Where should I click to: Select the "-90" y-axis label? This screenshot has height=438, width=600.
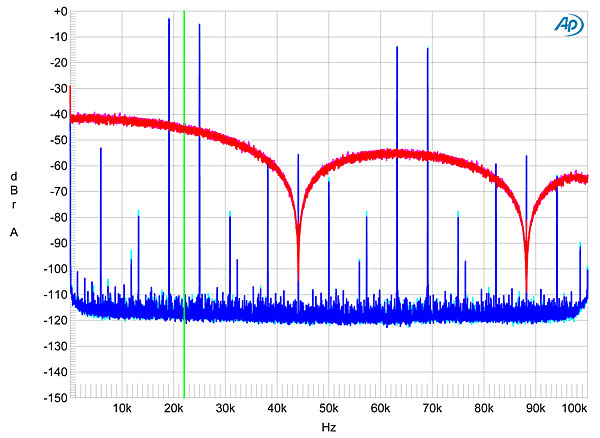tap(59, 243)
